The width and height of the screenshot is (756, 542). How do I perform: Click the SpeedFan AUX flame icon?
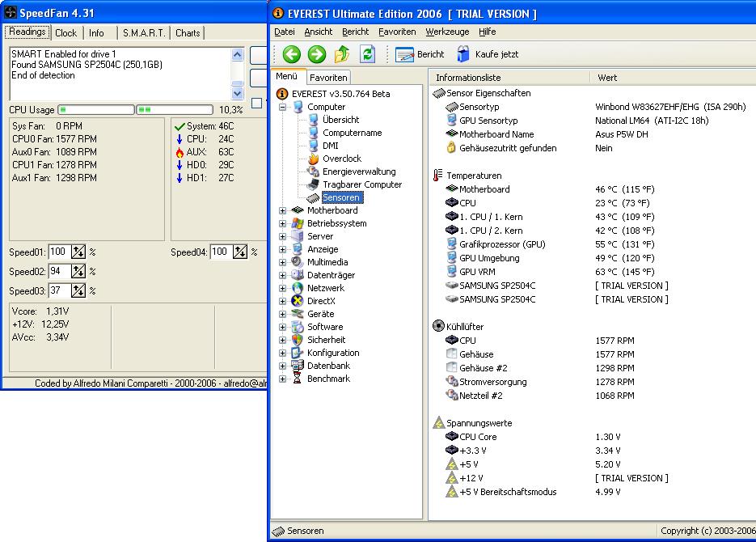pos(179,152)
